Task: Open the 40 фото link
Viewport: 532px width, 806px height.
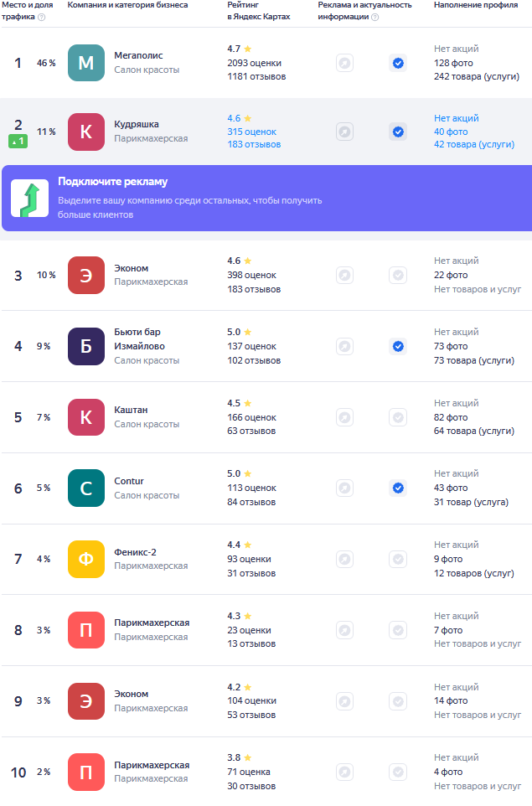Action: pyautogui.click(x=451, y=132)
